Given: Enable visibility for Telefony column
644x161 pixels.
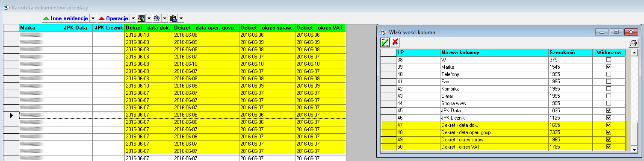Looking at the screenshot, I should pos(609,74).
